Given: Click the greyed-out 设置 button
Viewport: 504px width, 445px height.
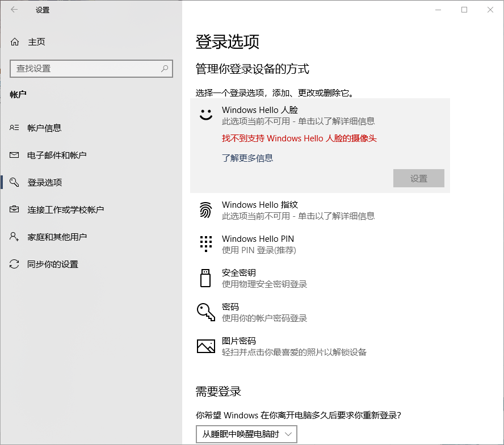Looking at the screenshot, I should click(418, 178).
